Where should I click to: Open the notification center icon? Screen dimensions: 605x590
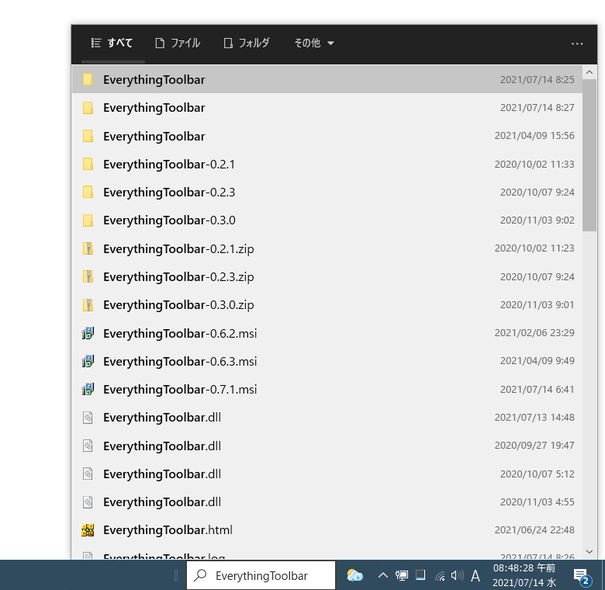coord(582,576)
